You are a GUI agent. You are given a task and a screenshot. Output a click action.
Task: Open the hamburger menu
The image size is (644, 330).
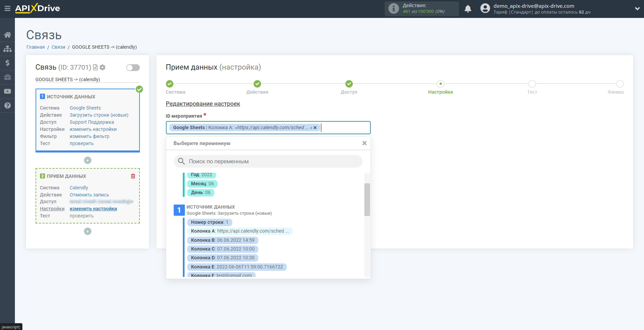tap(7, 8)
